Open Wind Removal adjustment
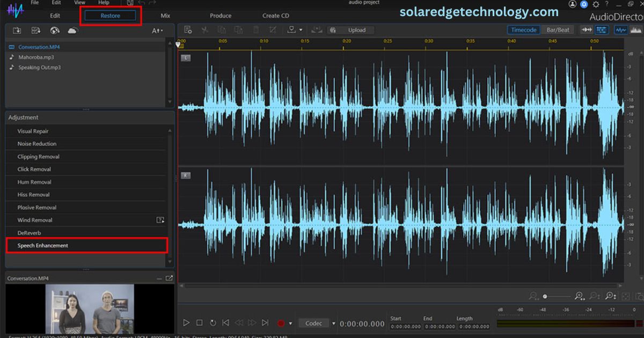Screen dimensions: 644x338 coord(87,220)
